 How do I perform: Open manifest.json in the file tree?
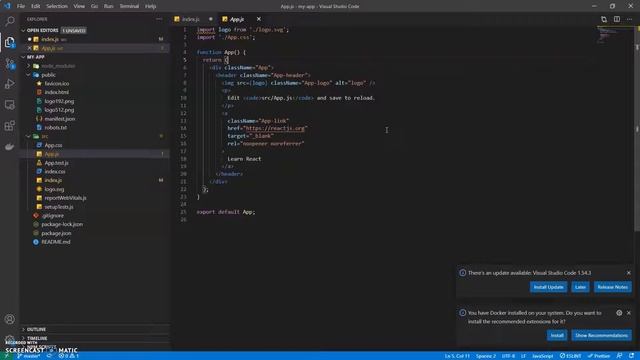[x=60, y=119]
